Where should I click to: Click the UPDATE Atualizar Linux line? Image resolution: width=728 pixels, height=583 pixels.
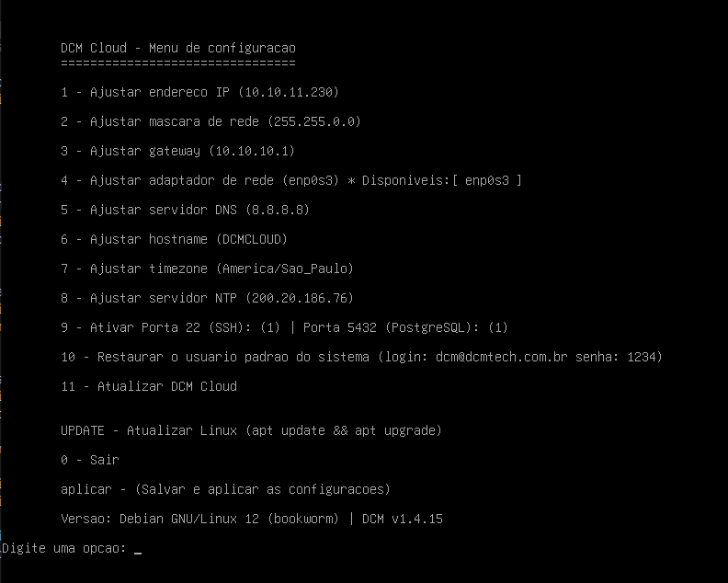point(251,430)
